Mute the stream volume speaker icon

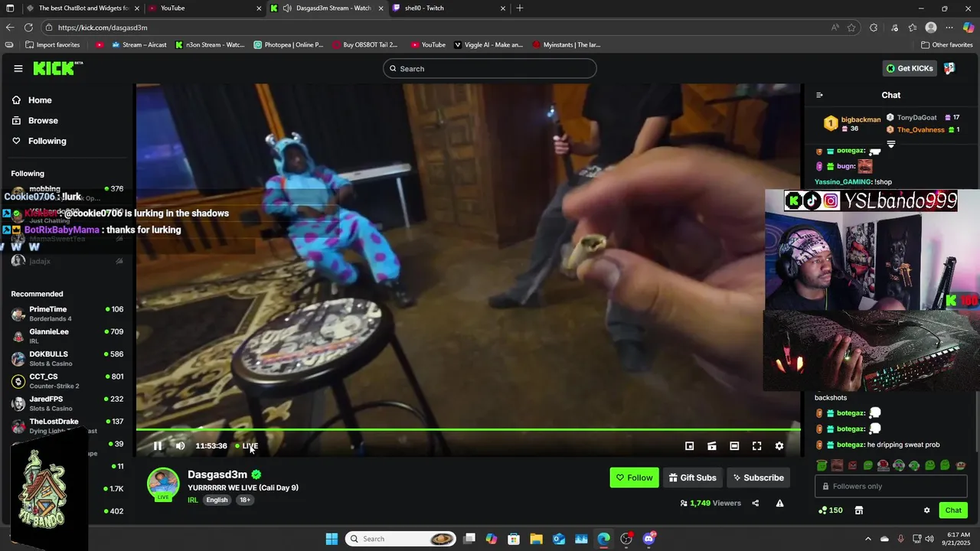tap(181, 446)
